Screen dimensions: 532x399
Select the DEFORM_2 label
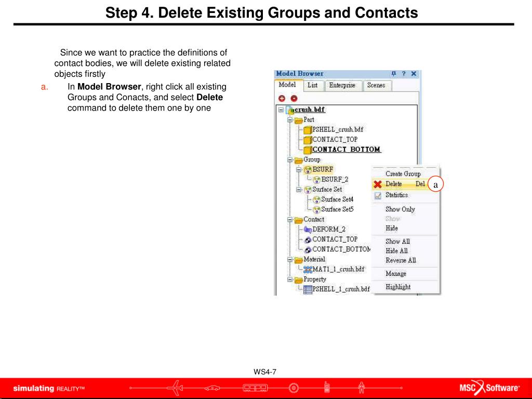pos(329,229)
